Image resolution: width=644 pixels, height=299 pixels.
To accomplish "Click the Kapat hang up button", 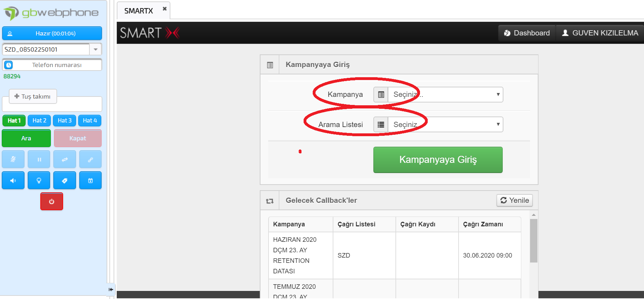I will [x=78, y=138].
